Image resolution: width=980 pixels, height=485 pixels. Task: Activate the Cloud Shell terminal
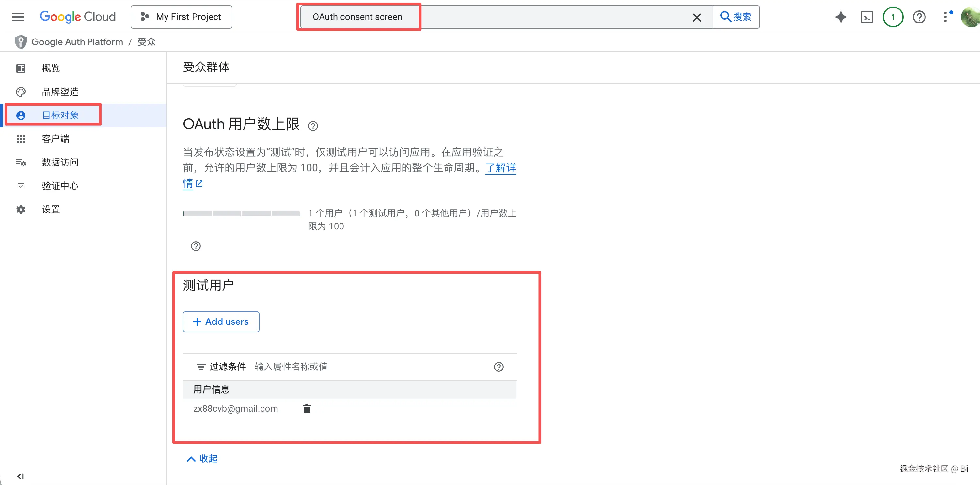(x=867, y=17)
